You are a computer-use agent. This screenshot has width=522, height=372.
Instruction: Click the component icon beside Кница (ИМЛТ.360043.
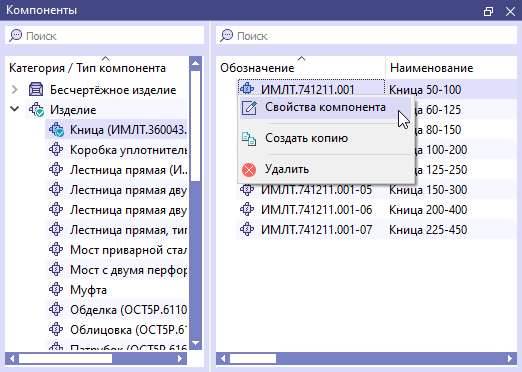(56, 129)
